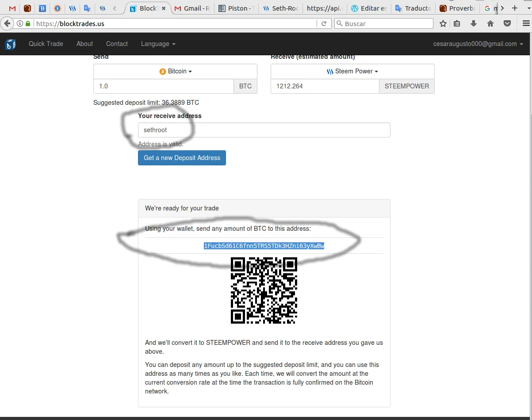Open the Pocket icon in toolbar
Screen dimensions: 532x420
pyautogui.click(x=507, y=23)
